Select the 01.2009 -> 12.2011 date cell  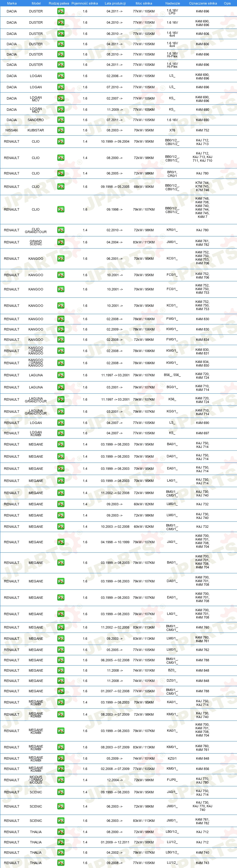115,842
